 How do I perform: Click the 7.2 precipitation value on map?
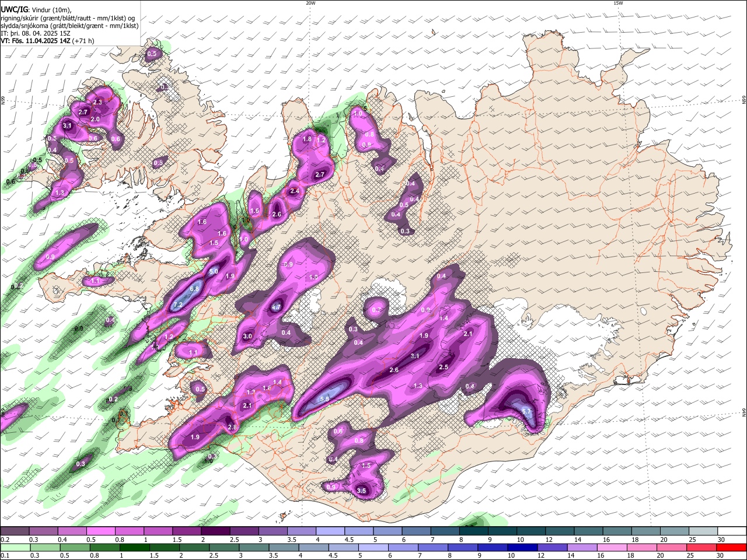pos(178,304)
